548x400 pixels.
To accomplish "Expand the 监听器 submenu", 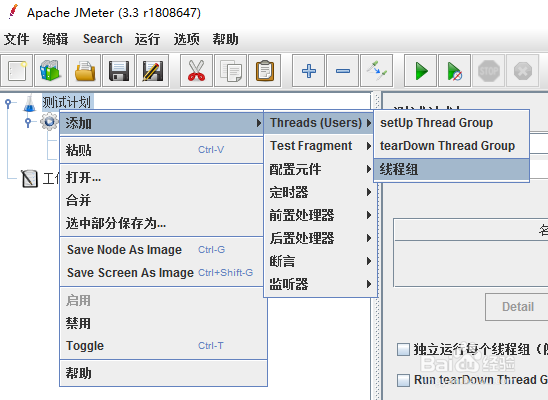I will (320, 284).
